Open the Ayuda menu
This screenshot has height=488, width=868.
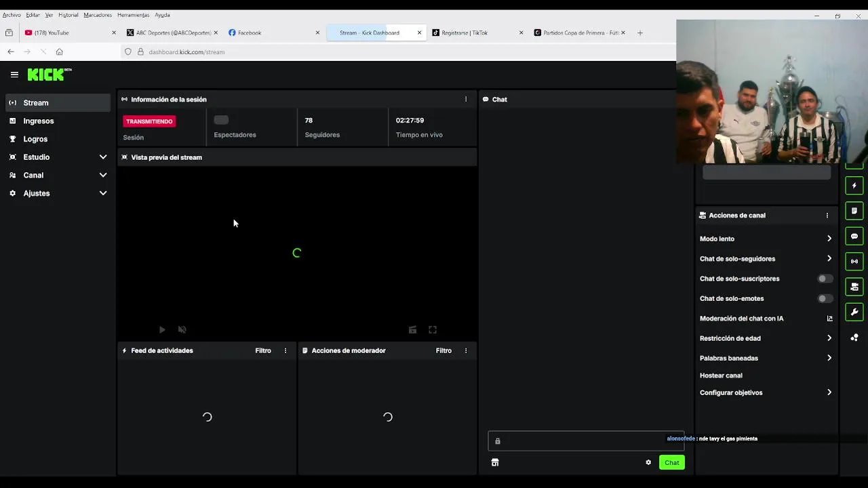(x=162, y=15)
